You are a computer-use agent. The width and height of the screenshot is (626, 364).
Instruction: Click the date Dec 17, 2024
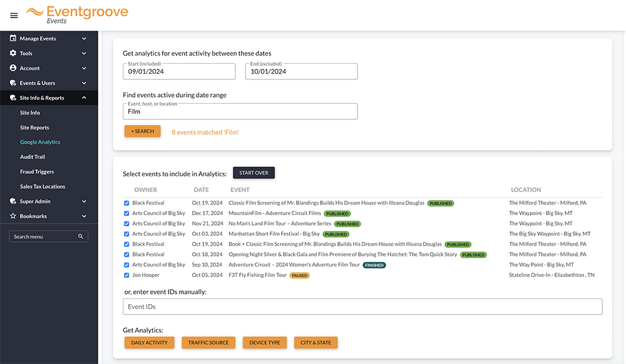(x=207, y=213)
